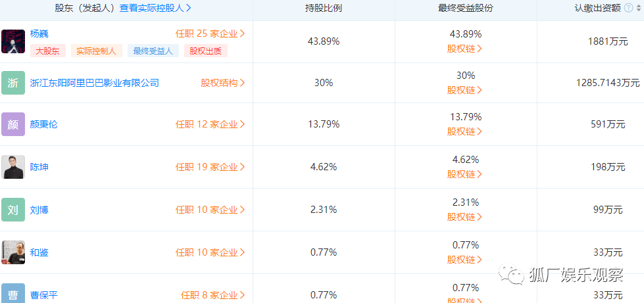Click the green 浙 avatar icon

pyautogui.click(x=13, y=83)
